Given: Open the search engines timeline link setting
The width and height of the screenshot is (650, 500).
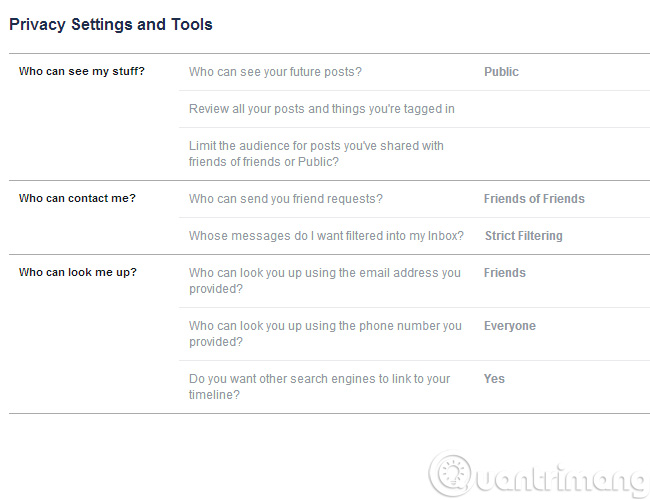Looking at the screenshot, I should (x=320, y=386).
